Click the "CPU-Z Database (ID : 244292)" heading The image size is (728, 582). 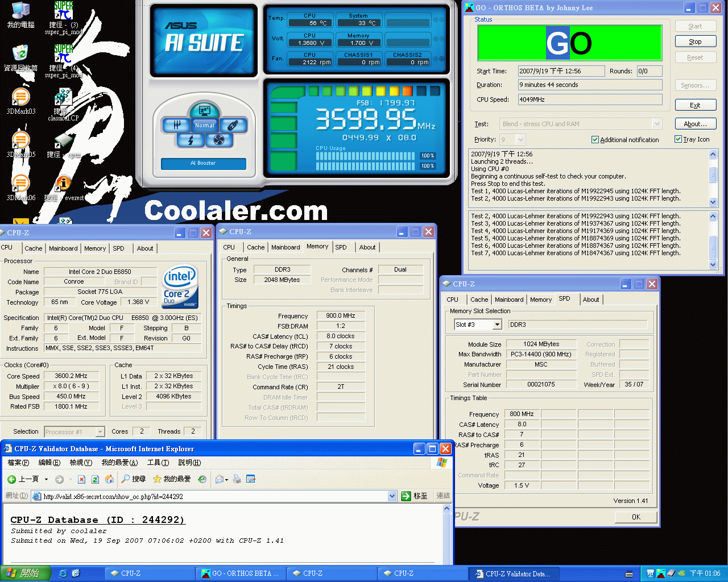(x=97, y=519)
